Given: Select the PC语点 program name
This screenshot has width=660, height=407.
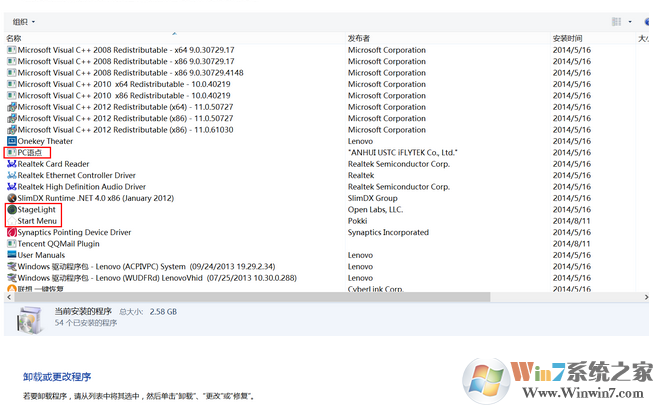Looking at the screenshot, I should (29, 152).
